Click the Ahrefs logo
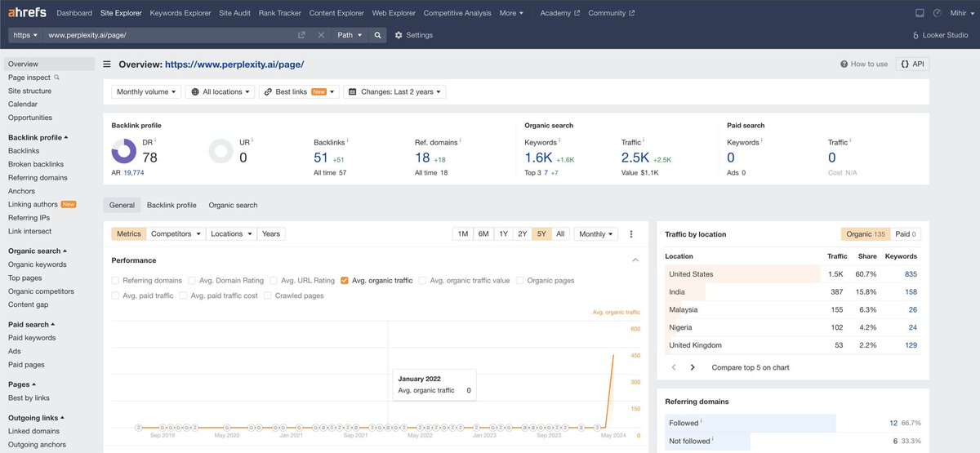Screen dimensions: 980x453 click(x=28, y=13)
